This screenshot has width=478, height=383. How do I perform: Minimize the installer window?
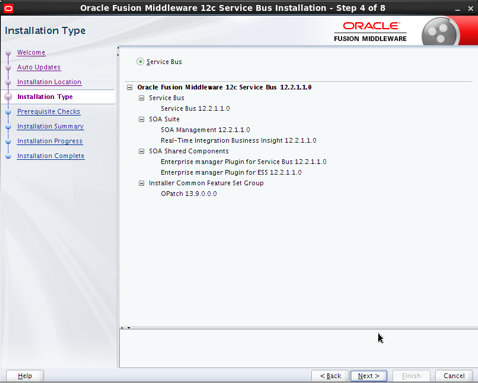click(458, 9)
